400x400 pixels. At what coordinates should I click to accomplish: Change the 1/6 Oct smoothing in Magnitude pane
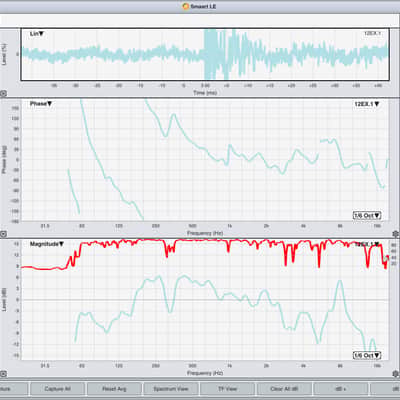(367, 355)
